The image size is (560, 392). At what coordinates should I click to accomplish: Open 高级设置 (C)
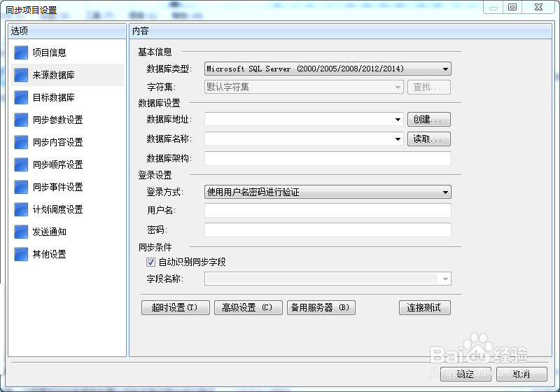pos(248,307)
